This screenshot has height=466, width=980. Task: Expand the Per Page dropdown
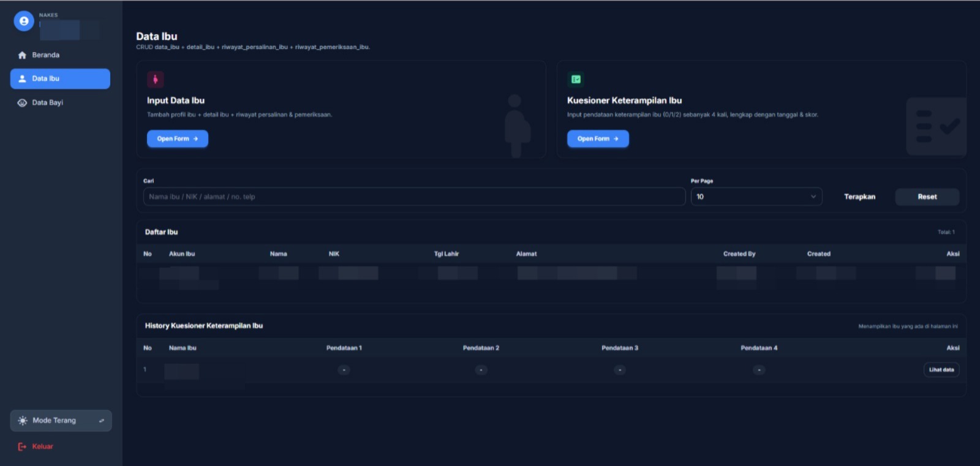coord(756,197)
